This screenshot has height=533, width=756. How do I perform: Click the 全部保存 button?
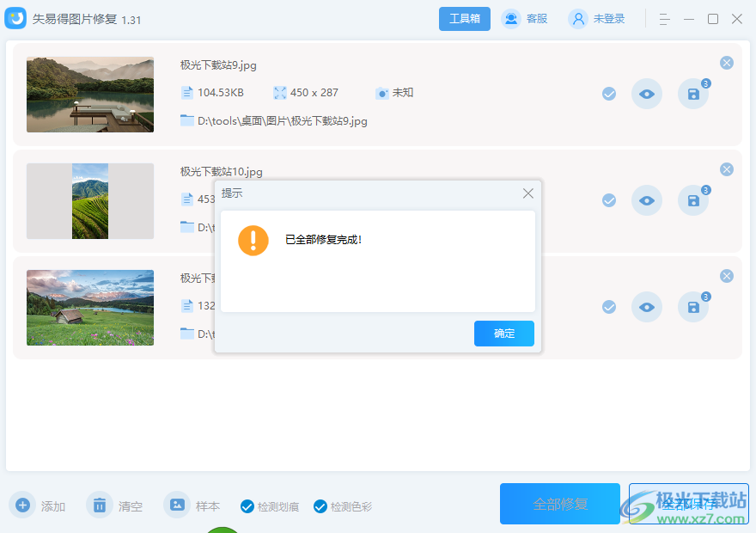688,504
